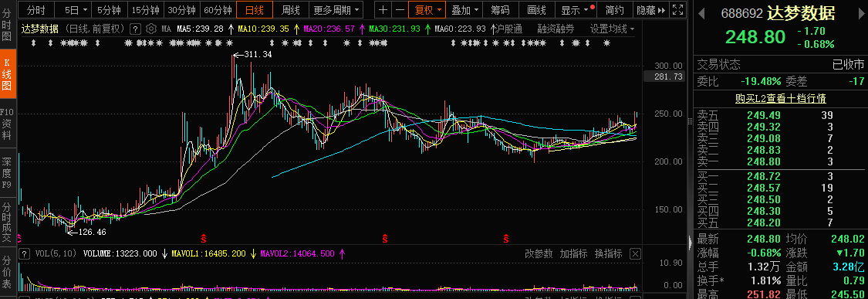The image size is (868, 299).
Task: Click the MA30:231.93 value label
Action: (395, 29)
